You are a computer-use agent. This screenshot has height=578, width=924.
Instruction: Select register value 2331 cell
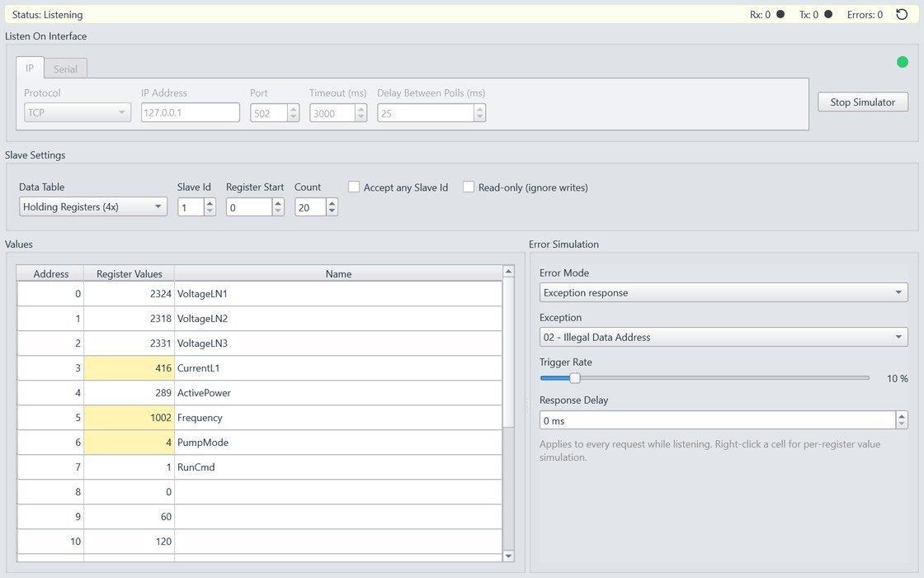pyautogui.click(x=129, y=343)
